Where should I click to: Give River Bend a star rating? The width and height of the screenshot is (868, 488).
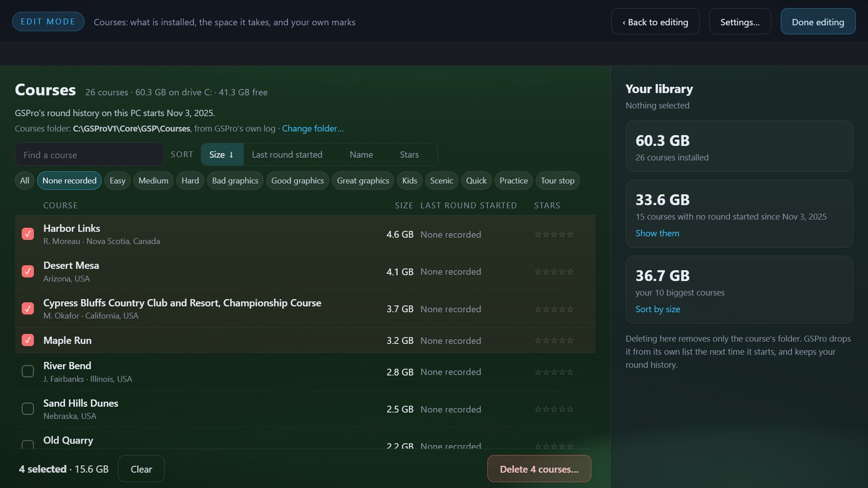[x=554, y=372]
